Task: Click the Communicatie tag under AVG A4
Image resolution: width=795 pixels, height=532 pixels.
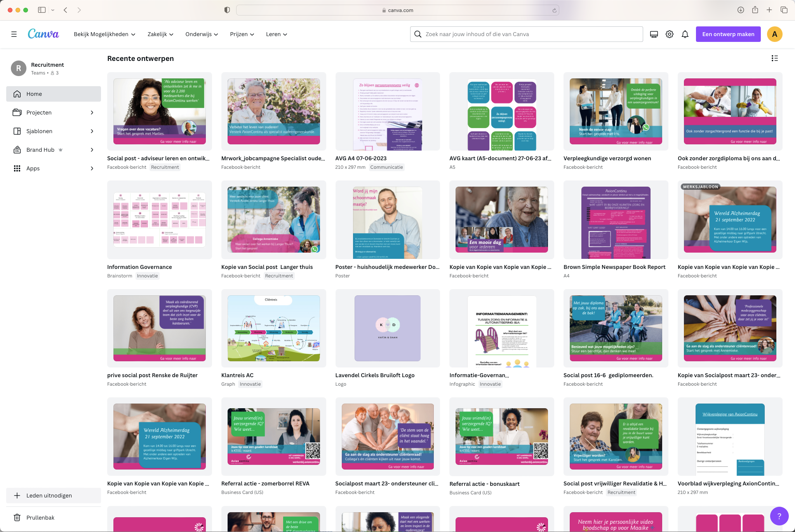Action: (386, 167)
